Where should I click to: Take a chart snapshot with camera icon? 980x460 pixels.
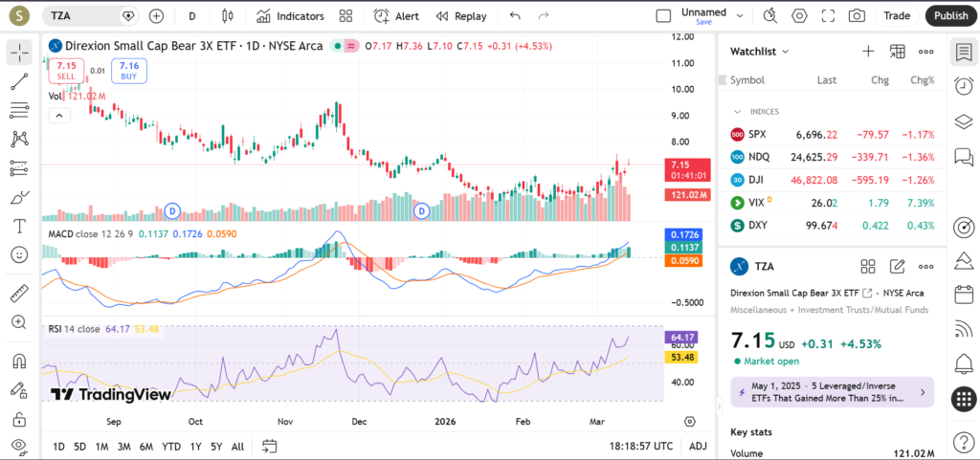click(x=857, y=16)
